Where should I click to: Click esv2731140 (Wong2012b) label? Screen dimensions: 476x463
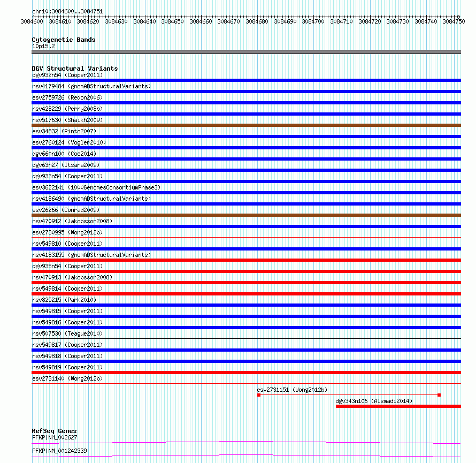point(67,378)
